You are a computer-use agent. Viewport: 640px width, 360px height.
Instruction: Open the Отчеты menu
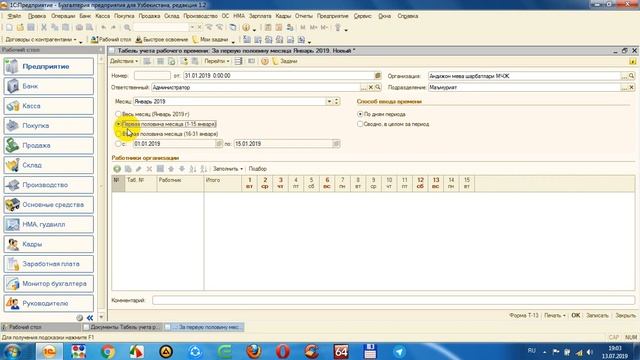[x=303, y=16]
